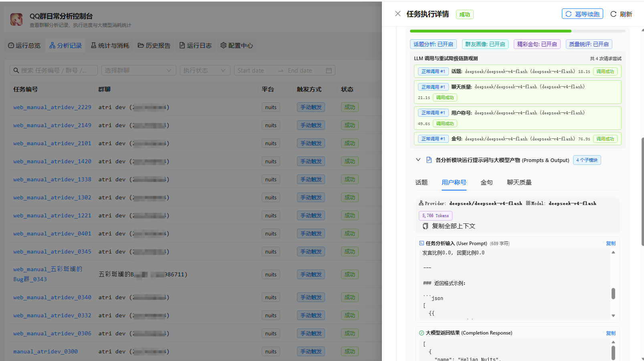
Task: Open task web_manual_atridev_2149
Action: 52,125
